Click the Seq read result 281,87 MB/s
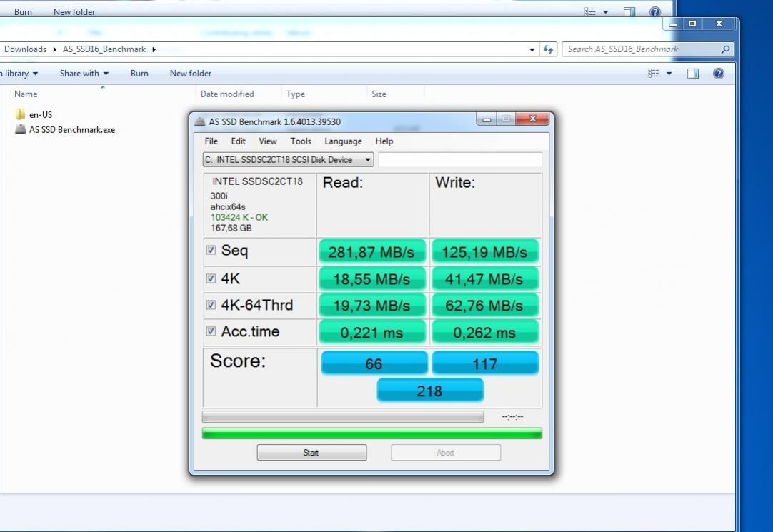 tap(372, 251)
